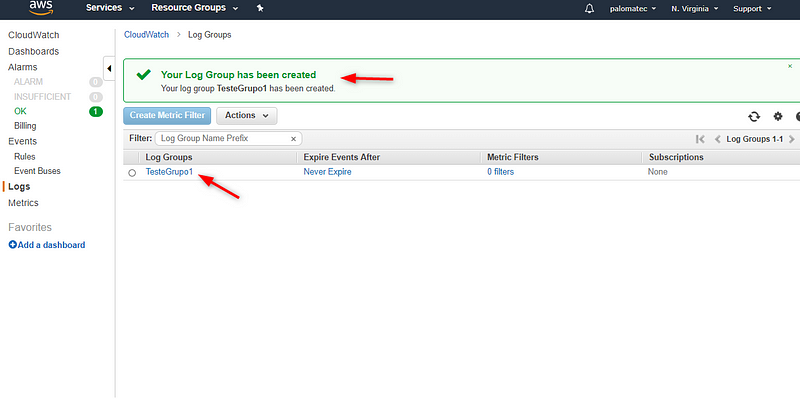Show INSUFFICIENT alarms

click(43, 96)
